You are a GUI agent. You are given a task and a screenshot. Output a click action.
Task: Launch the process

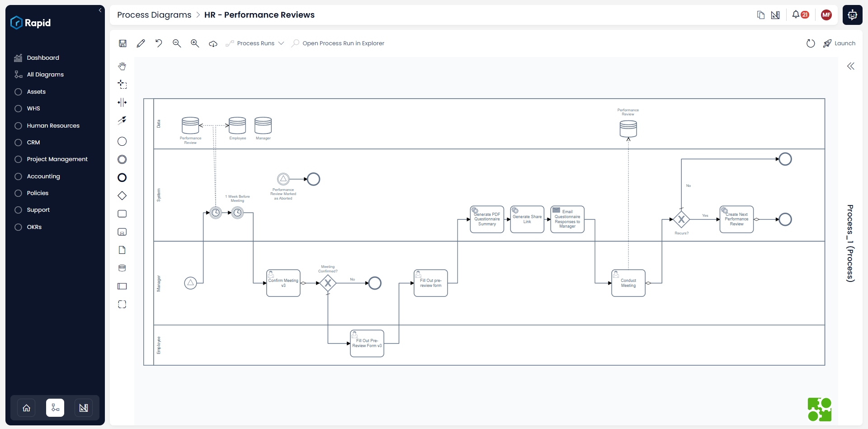point(840,43)
